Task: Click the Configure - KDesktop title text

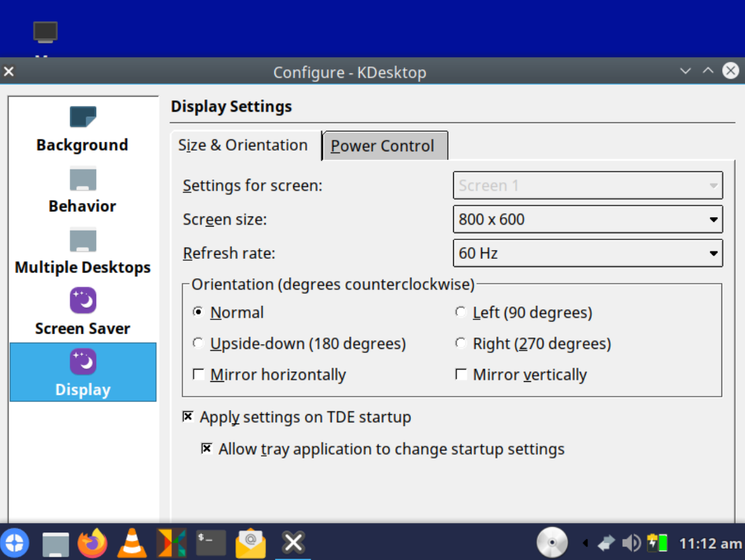Action: coord(350,72)
